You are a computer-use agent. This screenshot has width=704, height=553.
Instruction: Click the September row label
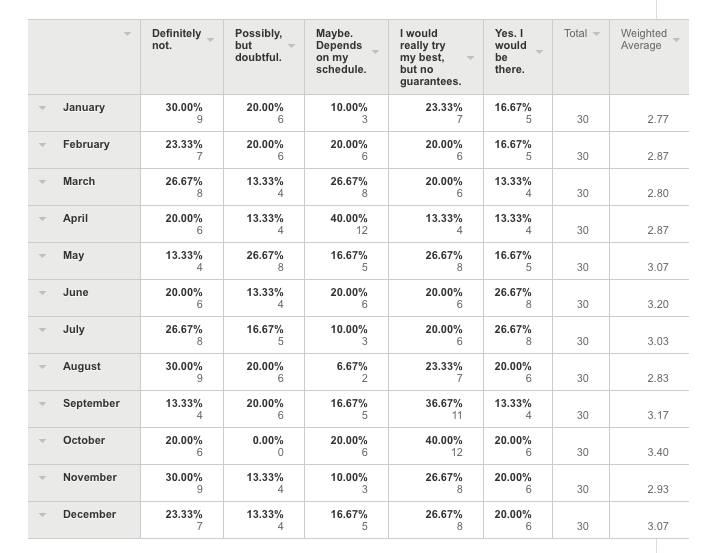pos(91,403)
